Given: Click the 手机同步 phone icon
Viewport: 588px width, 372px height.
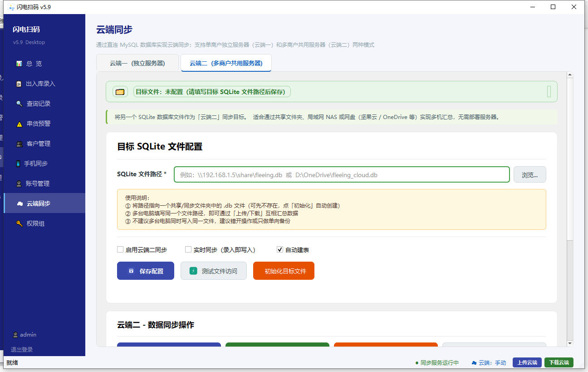Looking at the screenshot, I should point(18,164).
